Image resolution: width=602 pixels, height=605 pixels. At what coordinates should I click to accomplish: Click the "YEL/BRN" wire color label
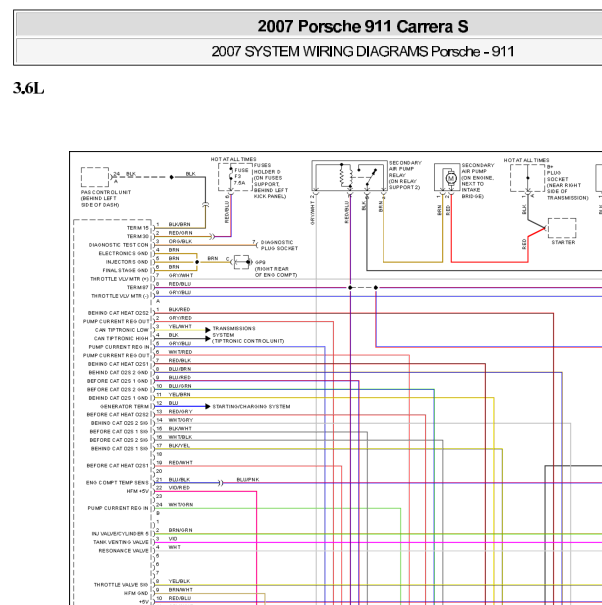(179, 394)
